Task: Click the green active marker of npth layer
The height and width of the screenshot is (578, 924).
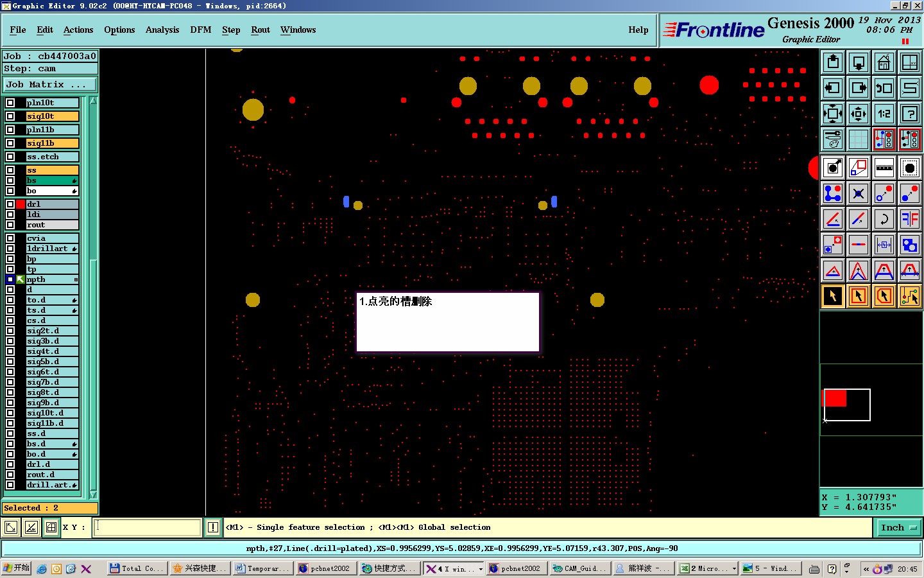Action: [x=21, y=279]
